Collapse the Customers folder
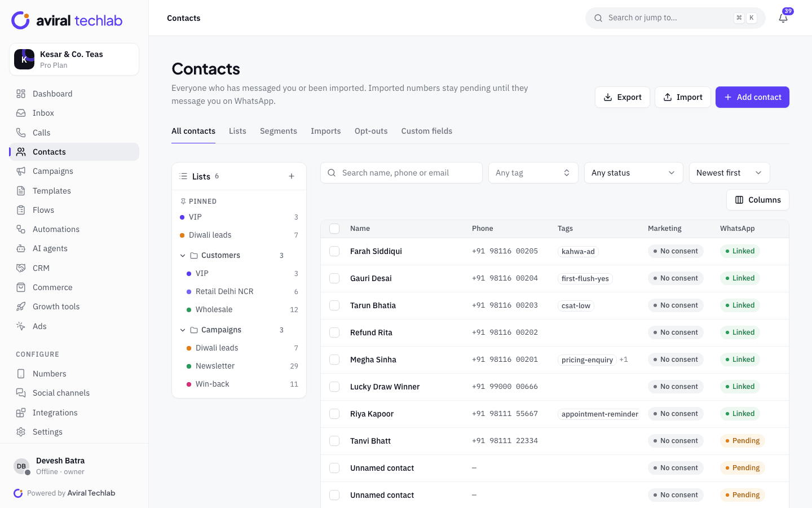812x508 pixels. point(183,256)
